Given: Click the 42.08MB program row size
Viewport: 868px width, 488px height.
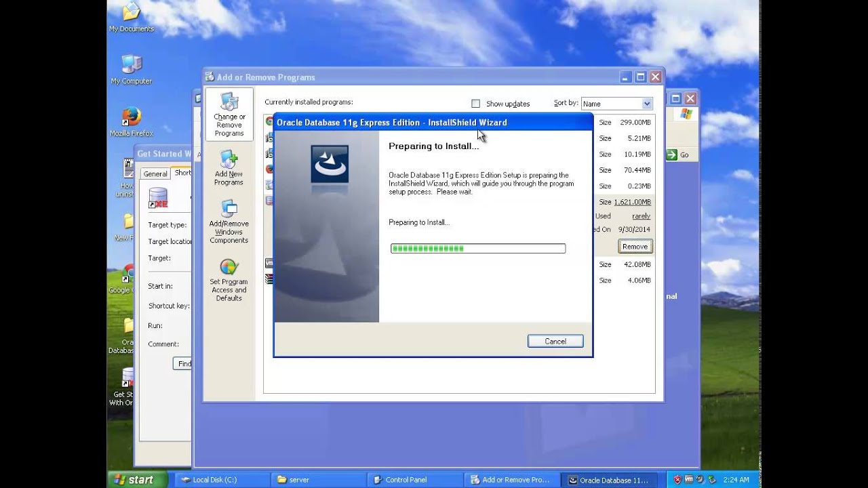Looking at the screenshot, I should point(637,264).
